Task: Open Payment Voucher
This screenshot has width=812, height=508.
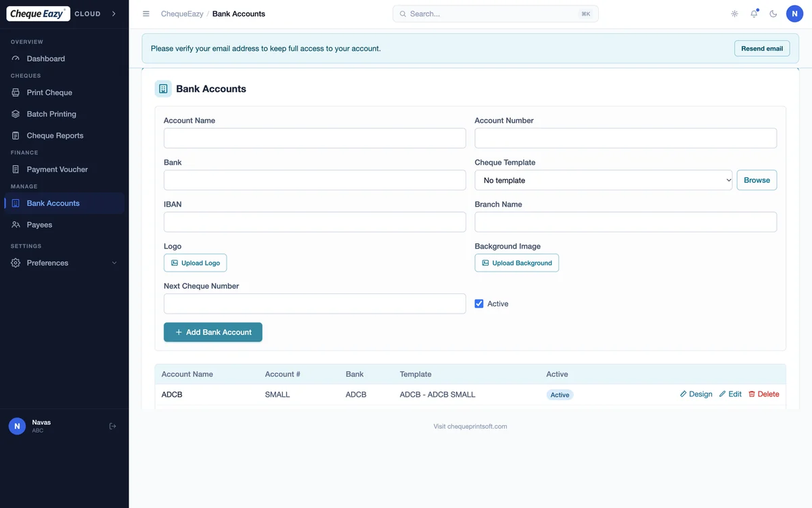Action: tap(64, 169)
